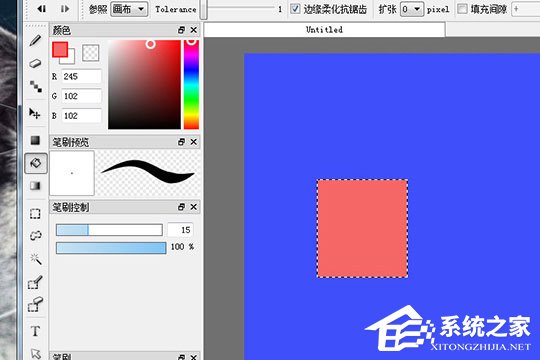Close the 颜色 color panel

click(x=194, y=30)
